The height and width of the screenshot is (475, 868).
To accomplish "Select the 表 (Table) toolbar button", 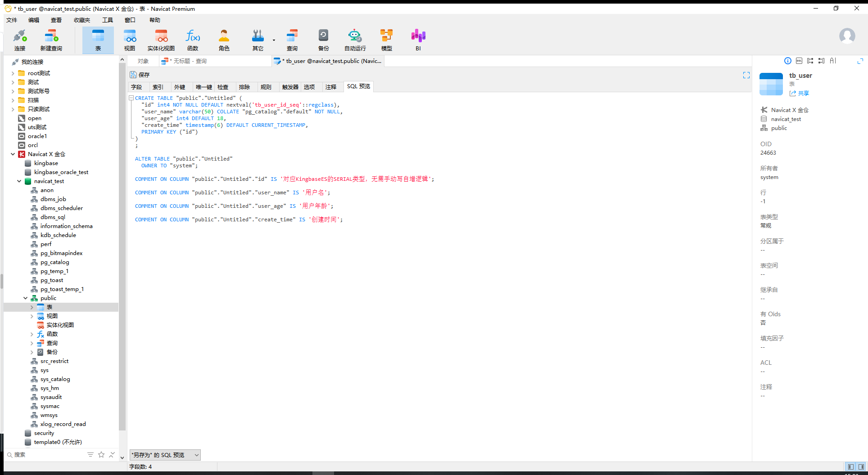I will 98,40.
